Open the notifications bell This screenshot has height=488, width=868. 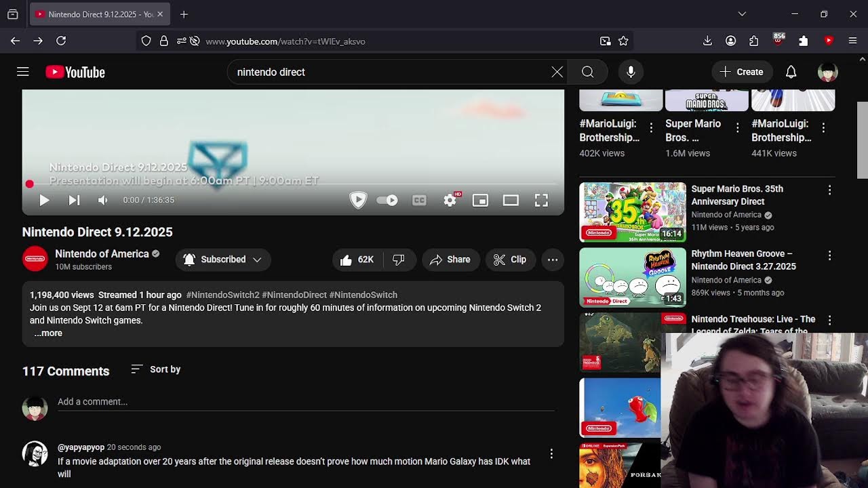791,72
